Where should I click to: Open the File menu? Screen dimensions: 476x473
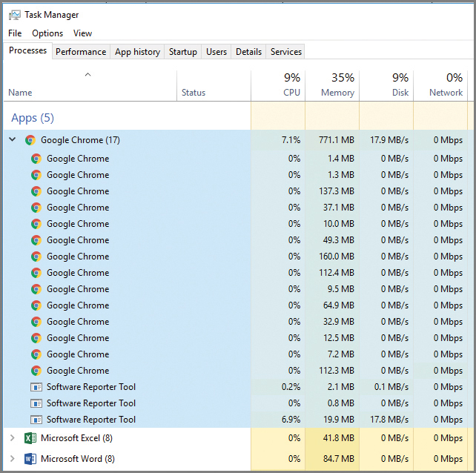[x=15, y=33]
